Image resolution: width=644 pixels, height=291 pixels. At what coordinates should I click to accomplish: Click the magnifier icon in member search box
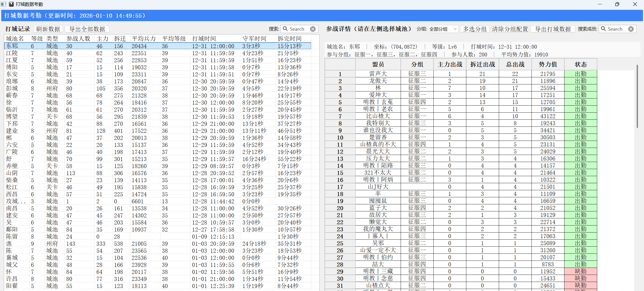(x=603, y=29)
